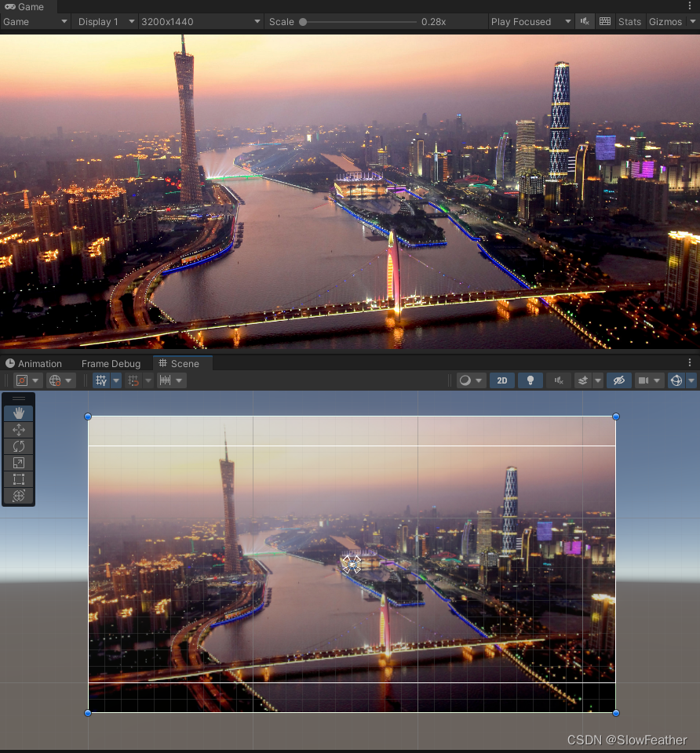
Task: Select the combined Transform tool
Action: click(x=19, y=496)
